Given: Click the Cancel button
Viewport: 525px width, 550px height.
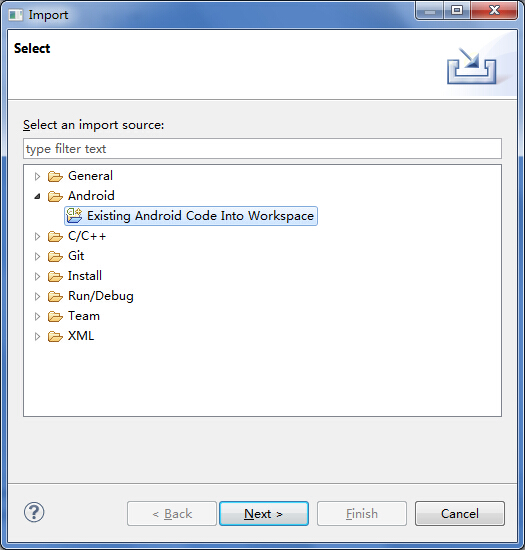Looking at the screenshot, I should tap(460, 514).
